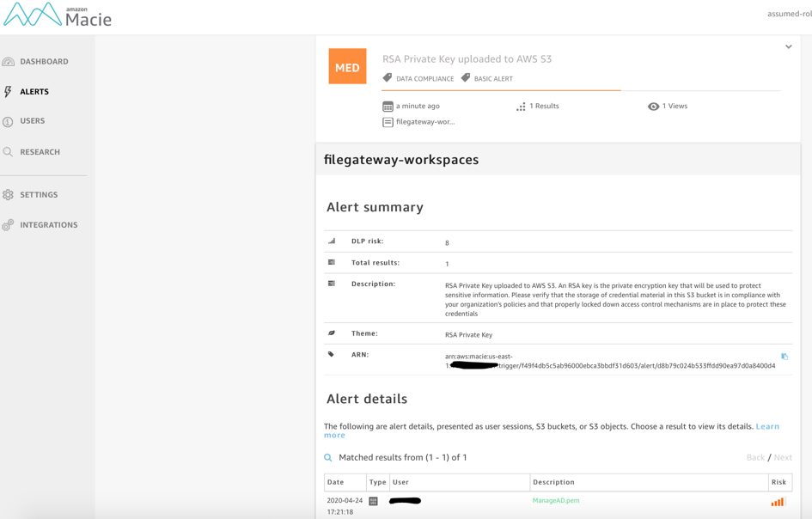Viewport: 812px width, 519px height.
Task: Click the Alert details heading
Action: coord(367,399)
